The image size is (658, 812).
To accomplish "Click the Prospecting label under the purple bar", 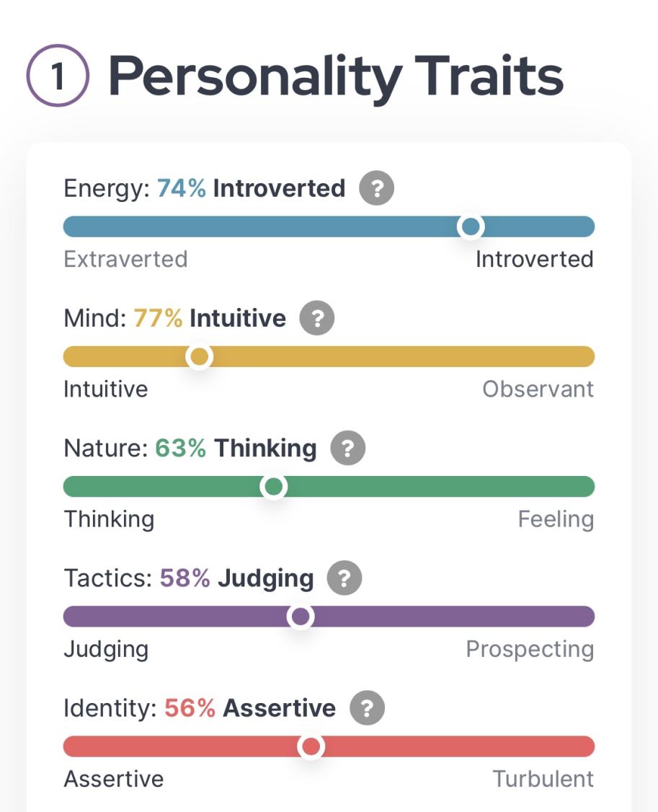I will pyautogui.click(x=530, y=649).
